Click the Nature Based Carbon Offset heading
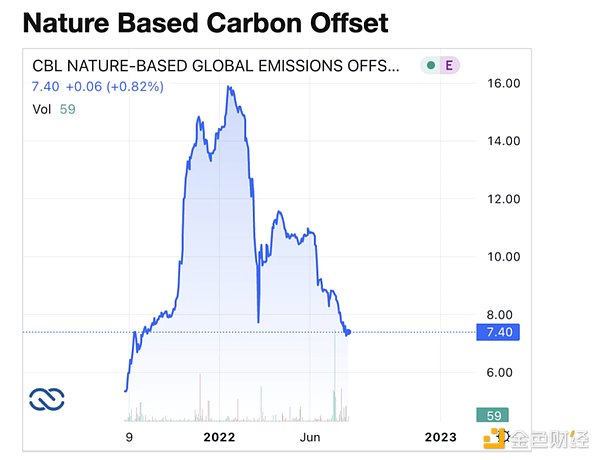600x460 pixels. click(x=206, y=23)
